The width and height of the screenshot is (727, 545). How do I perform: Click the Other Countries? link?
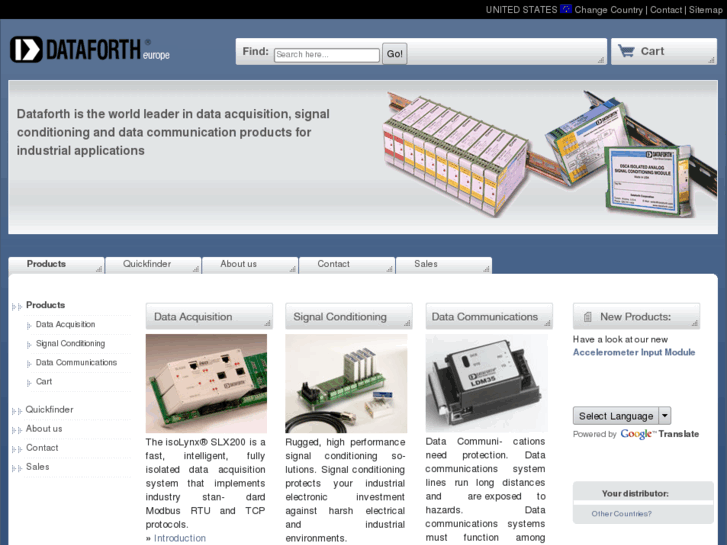pos(621,513)
